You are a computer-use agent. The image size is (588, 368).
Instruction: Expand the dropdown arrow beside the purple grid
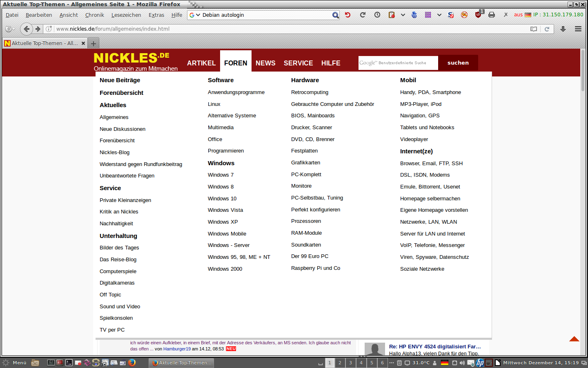[x=439, y=15]
